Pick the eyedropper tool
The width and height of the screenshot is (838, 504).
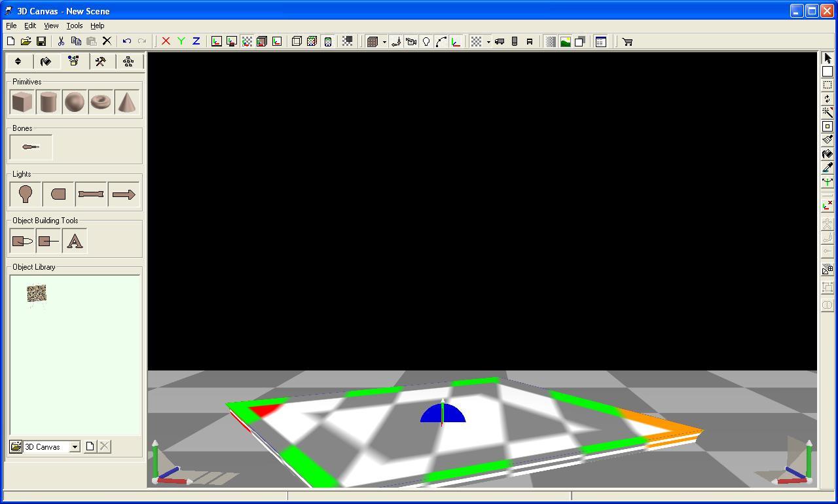(x=828, y=168)
